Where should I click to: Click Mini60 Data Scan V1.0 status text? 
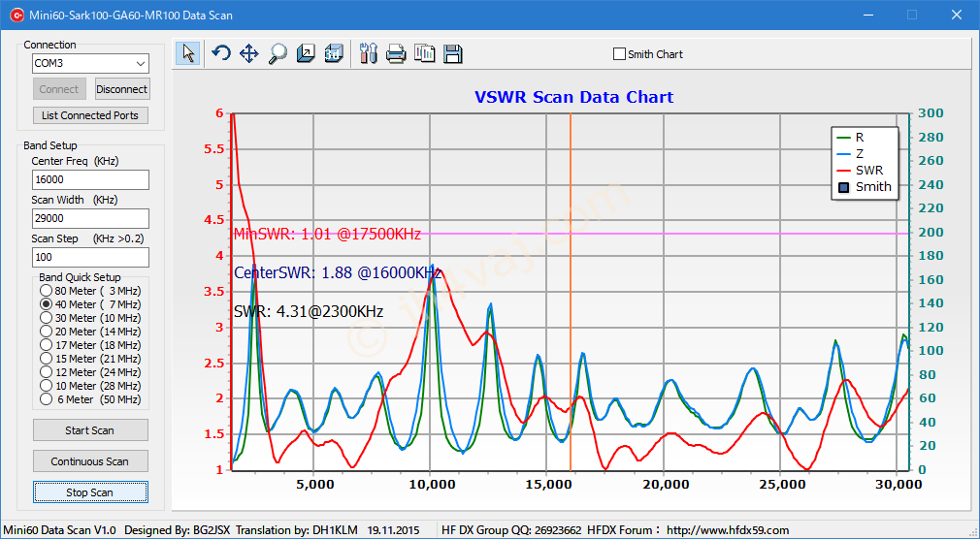[59, 530]
